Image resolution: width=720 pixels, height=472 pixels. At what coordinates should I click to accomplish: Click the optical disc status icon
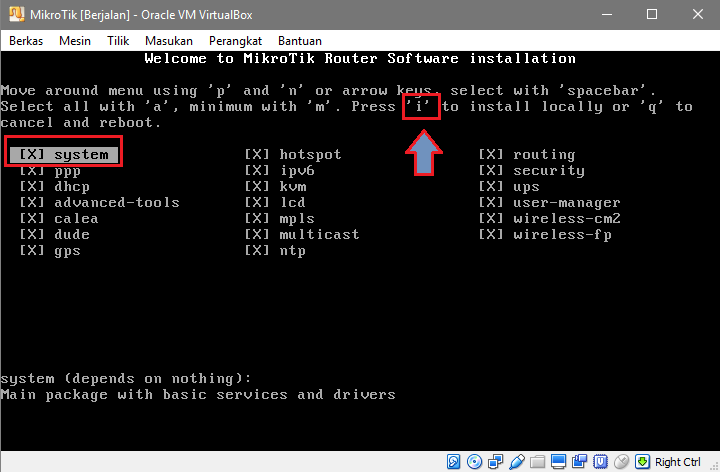pos(474,461)
